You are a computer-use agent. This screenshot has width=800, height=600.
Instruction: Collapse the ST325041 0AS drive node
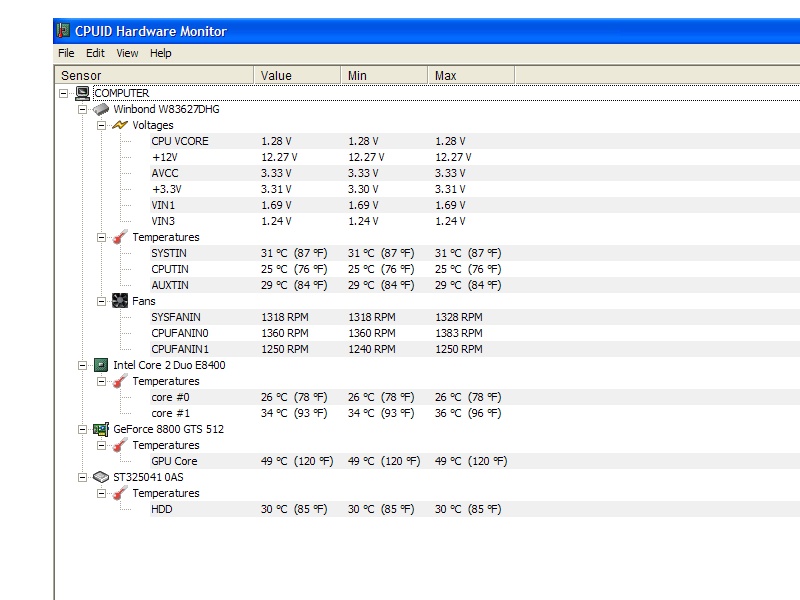82,477
